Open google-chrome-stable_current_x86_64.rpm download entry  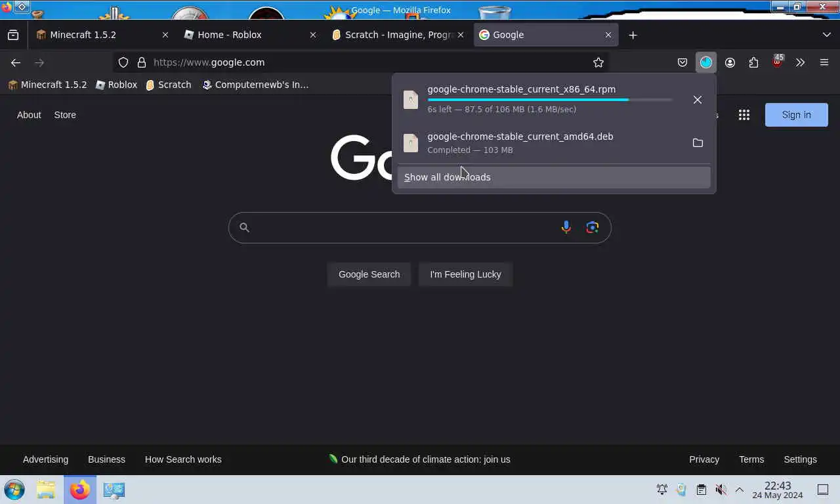541,99
